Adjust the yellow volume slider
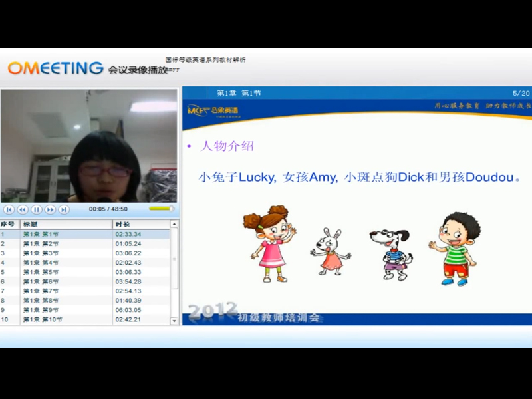 161,209
